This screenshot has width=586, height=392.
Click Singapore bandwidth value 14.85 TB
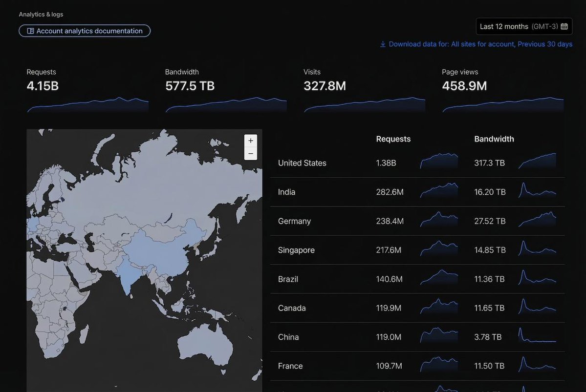point(490,250)
